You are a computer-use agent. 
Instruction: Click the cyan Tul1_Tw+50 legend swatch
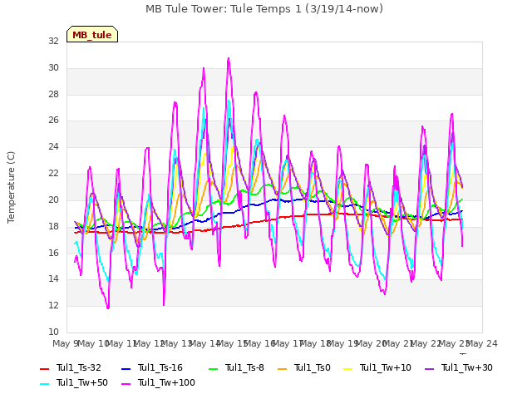tap(44, 384)
